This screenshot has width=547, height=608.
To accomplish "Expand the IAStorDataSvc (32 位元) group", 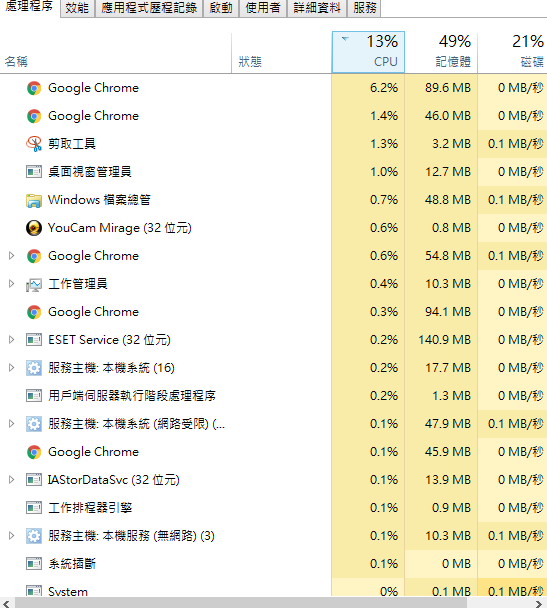I will point(11,480).
